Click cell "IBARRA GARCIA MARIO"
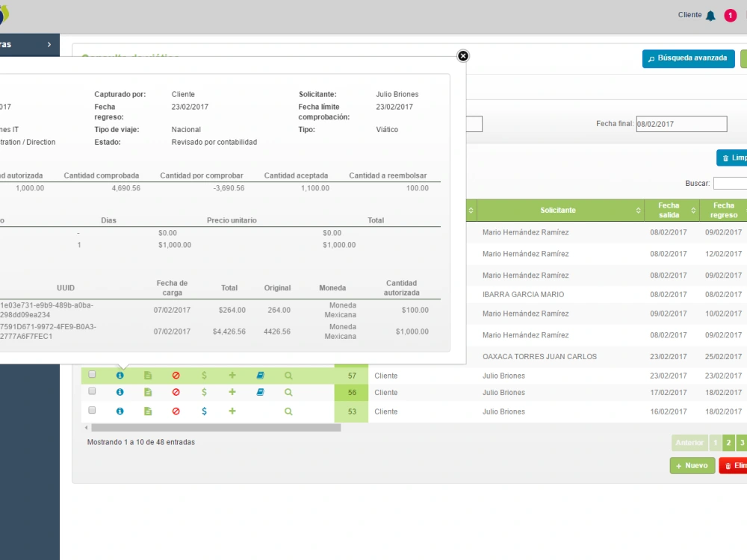Image resolution: width=747 pixels, height=560 pixels. click(x=523, y=294)
